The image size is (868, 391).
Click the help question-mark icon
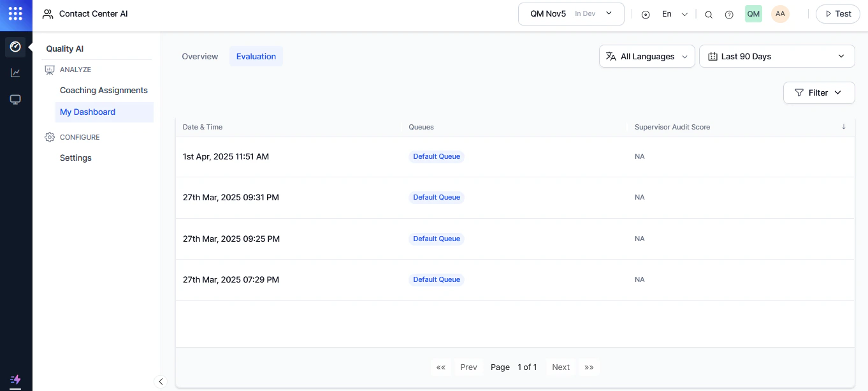point(729,14)
